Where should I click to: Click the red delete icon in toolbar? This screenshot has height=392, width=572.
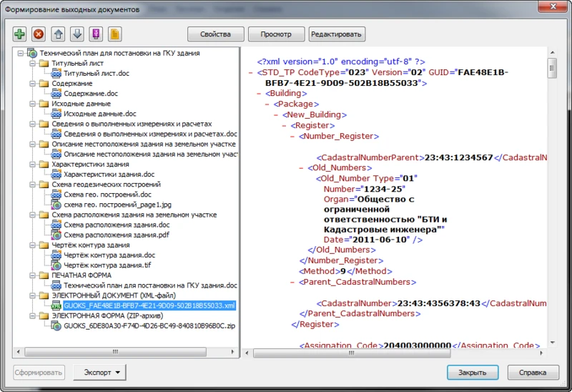39,34
